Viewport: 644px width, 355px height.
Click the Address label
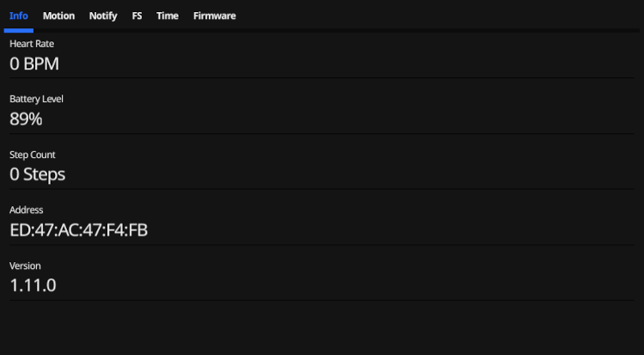pyautogui.click(x=27, y=210)
